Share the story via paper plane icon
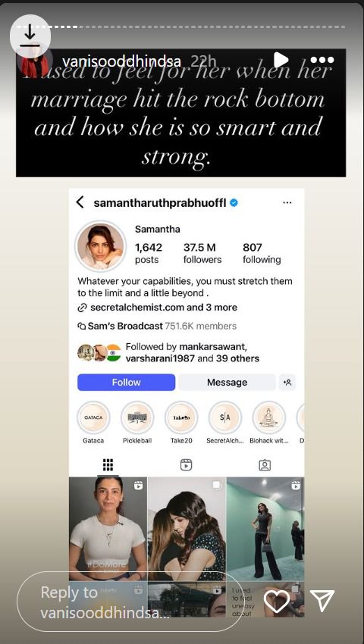This screenshot has width=364, height=644. [x=322, y=601]
